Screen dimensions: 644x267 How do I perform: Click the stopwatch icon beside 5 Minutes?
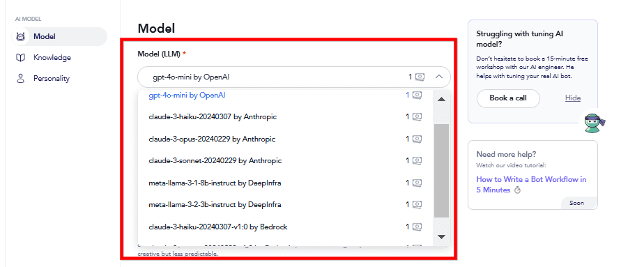[517, 190]
